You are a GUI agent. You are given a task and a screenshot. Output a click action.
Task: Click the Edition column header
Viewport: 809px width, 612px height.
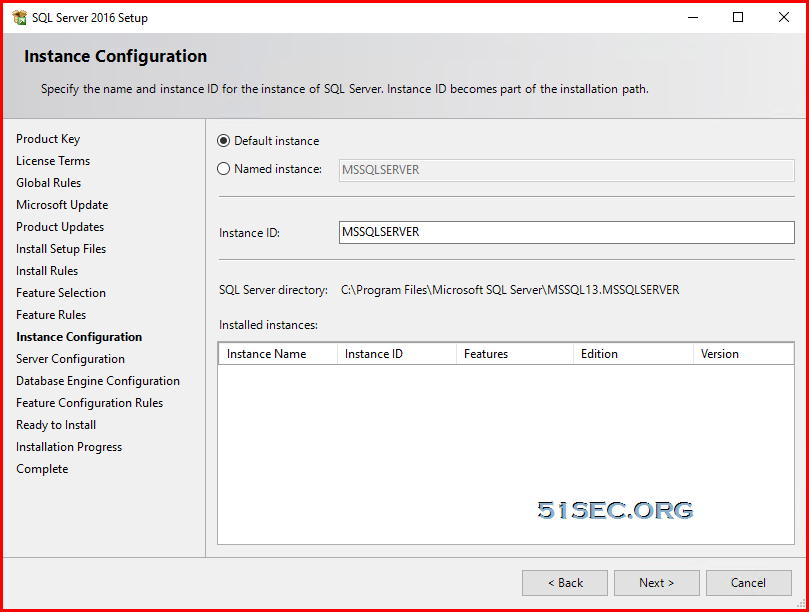pyautogui.click(x=633, y=354)
